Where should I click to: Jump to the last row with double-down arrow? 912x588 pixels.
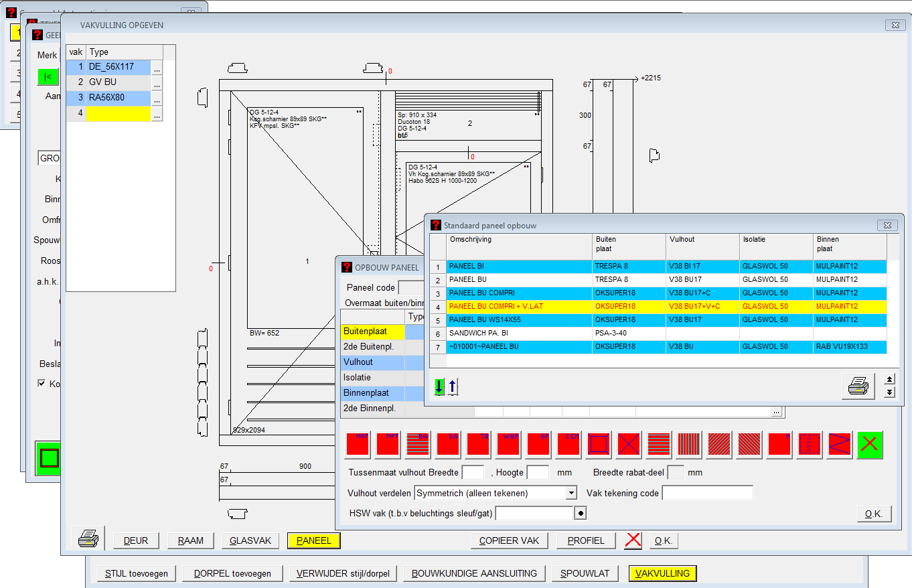[889, 392]
